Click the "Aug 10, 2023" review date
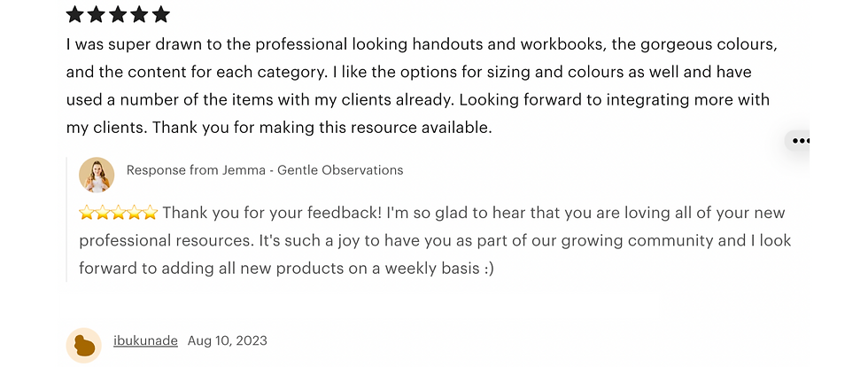This screenshot has height=367, width=868. [228, 340]
